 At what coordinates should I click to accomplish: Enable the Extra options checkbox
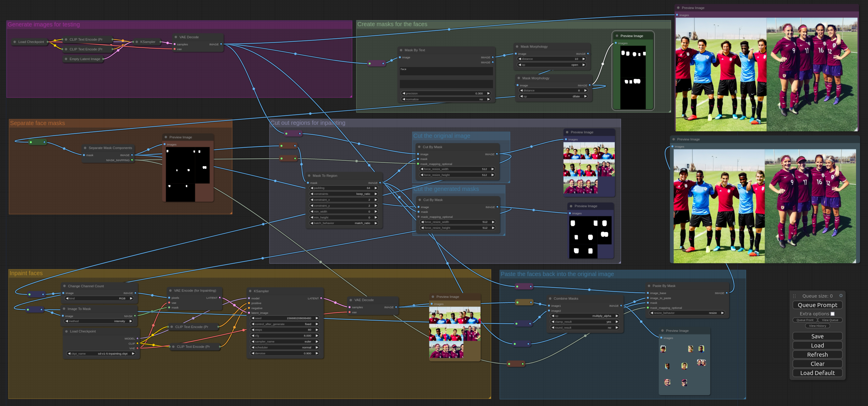pyautogui.click(x=832, y=314)
